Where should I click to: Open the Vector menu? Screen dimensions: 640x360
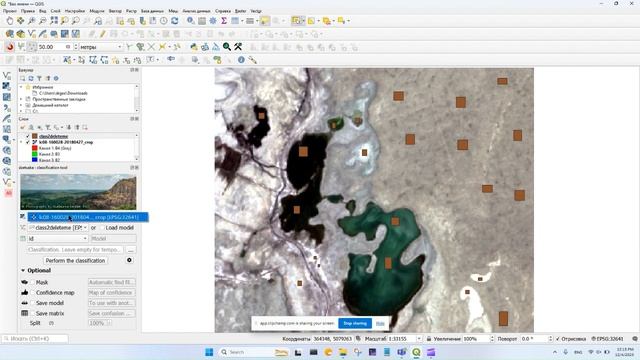pyautogui.click(x=116, y=11)
